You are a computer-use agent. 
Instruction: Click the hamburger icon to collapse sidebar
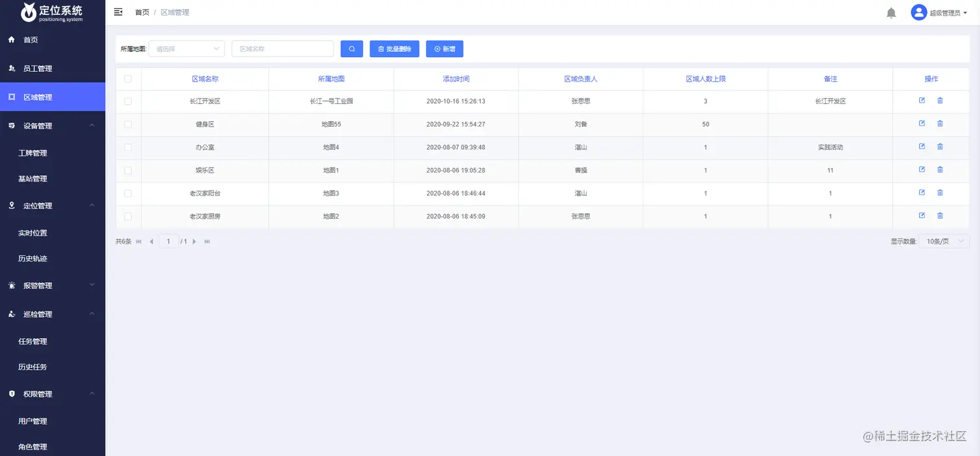(117, 12)
